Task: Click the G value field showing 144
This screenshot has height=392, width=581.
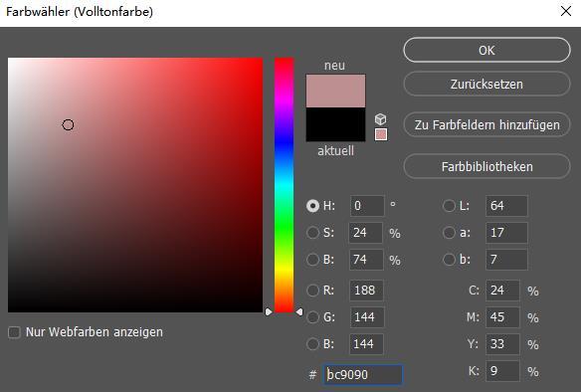Action: point(367,317)
